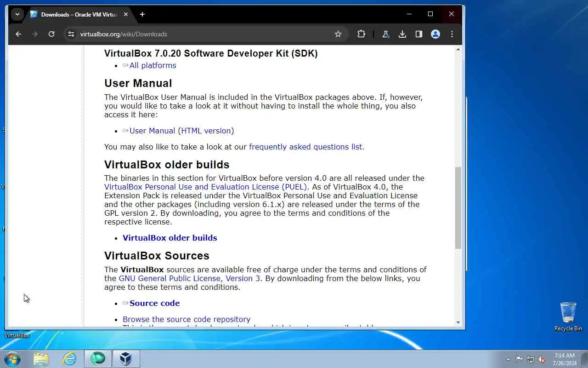This screenshot has height=368, width=588.
Task: Go back to the previous page
Action: point(18,34)
